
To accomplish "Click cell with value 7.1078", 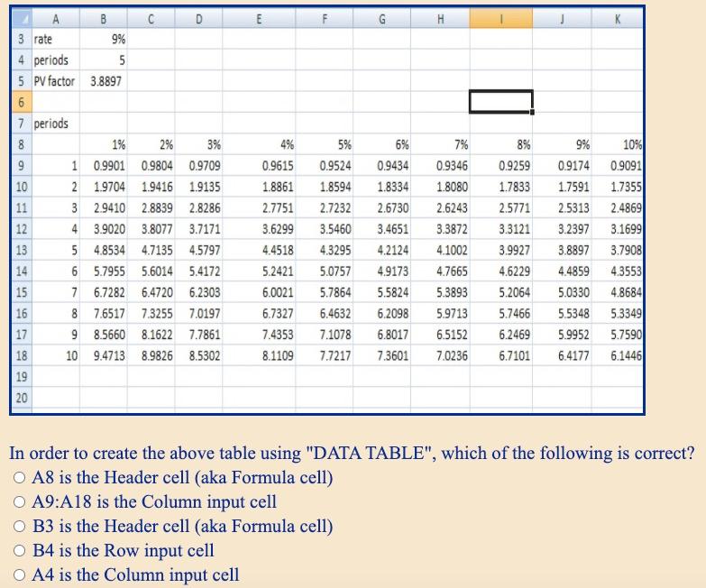I will click(x=325, y=335).
